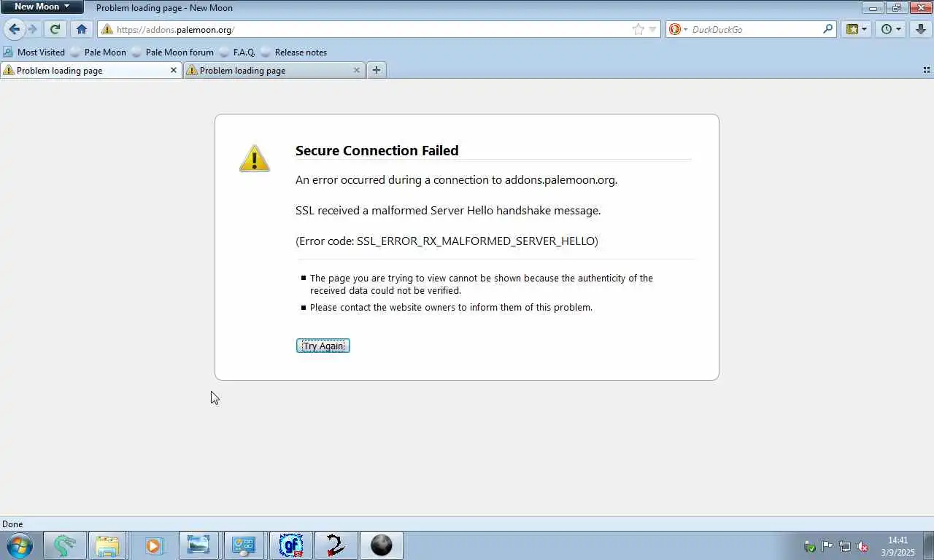The height and width of the screenshot is (560, 934).
Task: Click the warning identity icon in address bar
Action: click(107, 30)
